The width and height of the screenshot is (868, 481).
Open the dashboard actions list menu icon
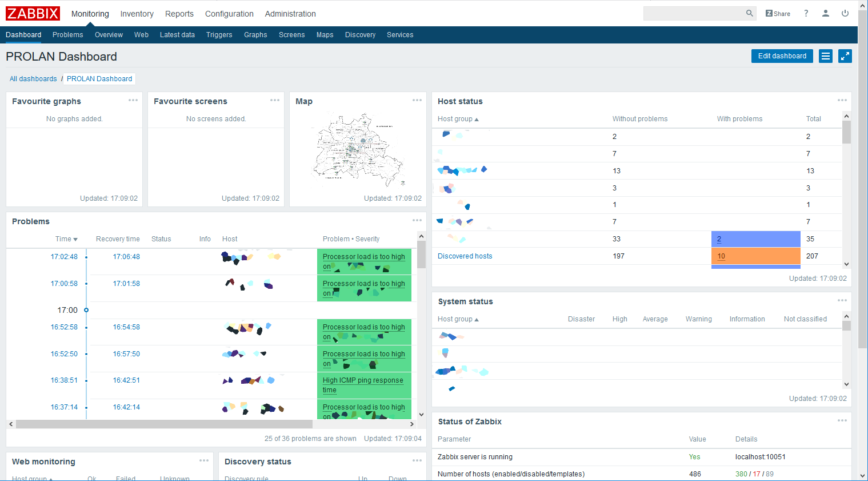point(825,56)
